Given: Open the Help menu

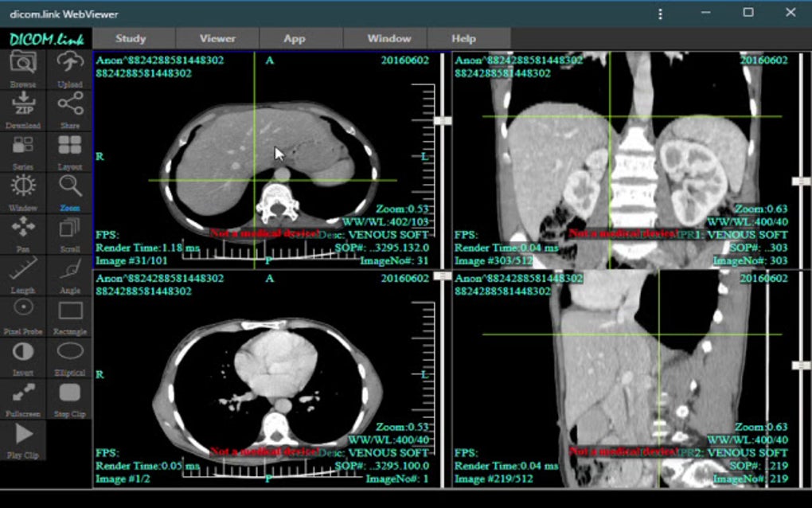Looking at the screenshot, I should coord(465,37).
